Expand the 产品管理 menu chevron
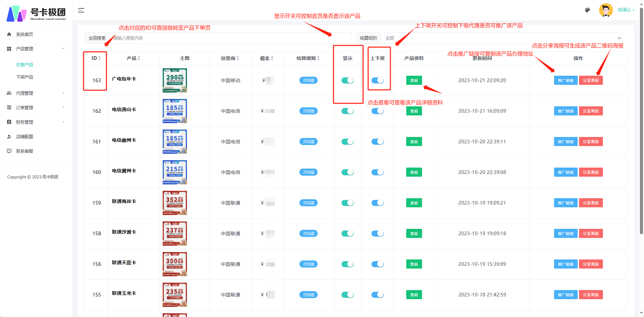The image size is (644, 317). [63, 49]
